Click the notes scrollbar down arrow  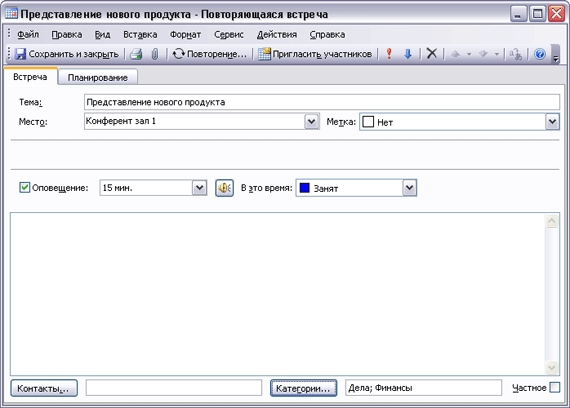pyautogui.click(x=551, y=368)
